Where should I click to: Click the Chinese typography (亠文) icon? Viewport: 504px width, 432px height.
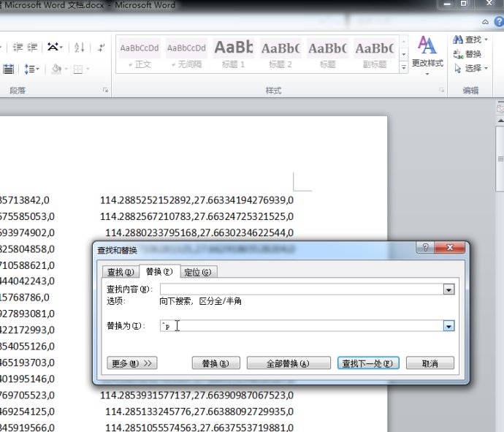pos(53,48)
